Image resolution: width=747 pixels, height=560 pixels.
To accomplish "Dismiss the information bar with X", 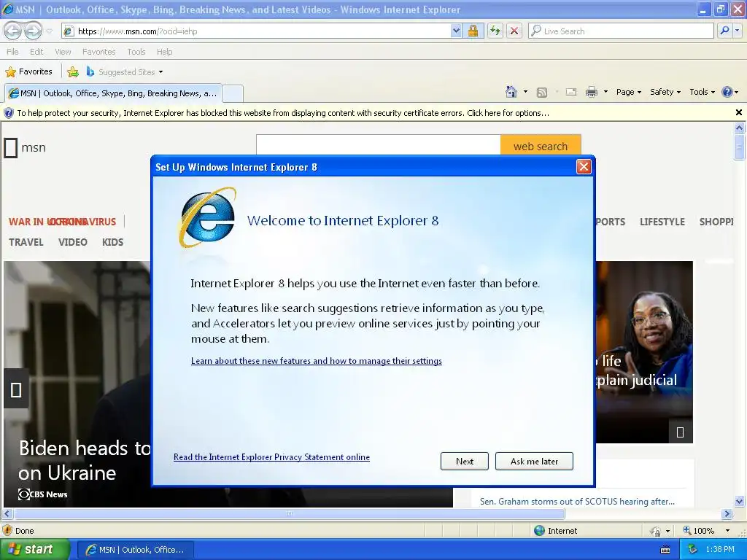I will coord(739,113).
